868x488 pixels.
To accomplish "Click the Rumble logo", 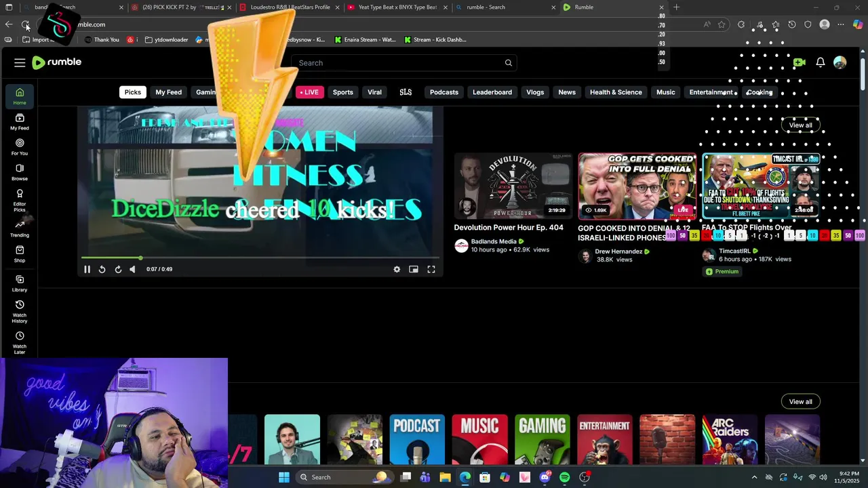I will pos(57,62).
